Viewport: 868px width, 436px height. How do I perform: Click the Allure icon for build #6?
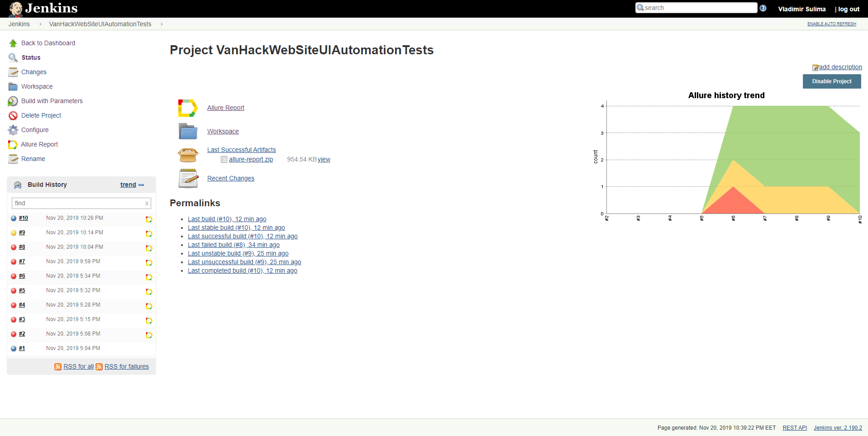tap(148, 277)
